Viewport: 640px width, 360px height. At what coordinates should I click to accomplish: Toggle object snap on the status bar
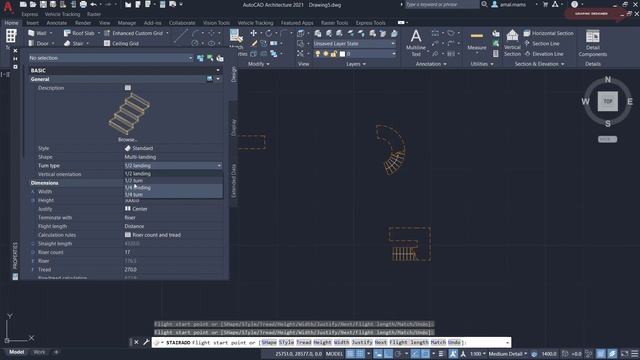pyautogui.click(x=425, y=353)
